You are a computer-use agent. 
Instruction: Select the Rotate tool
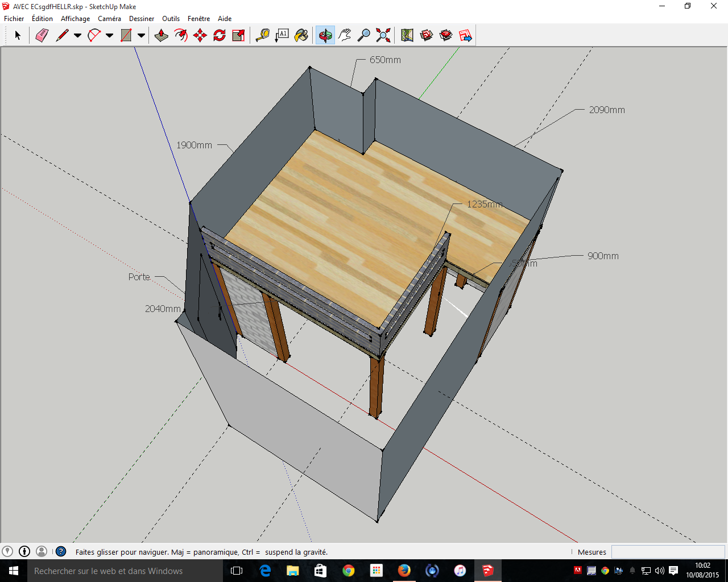[220, 35]
